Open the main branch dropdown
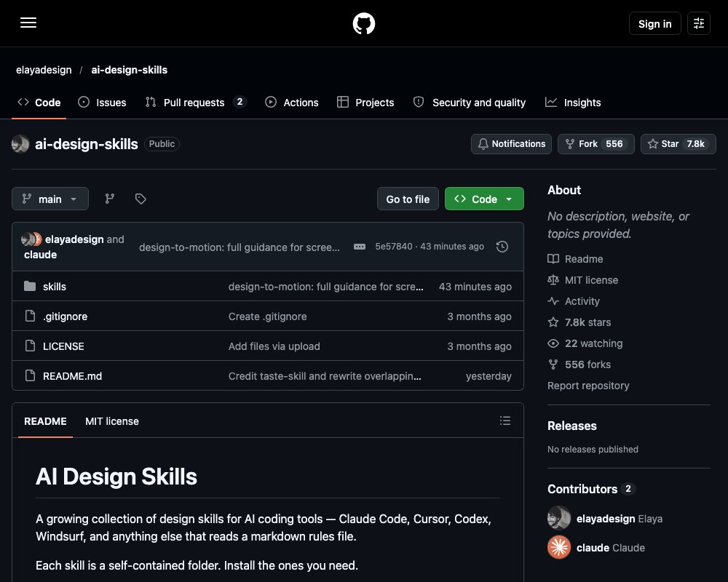 tap(50, 199)
